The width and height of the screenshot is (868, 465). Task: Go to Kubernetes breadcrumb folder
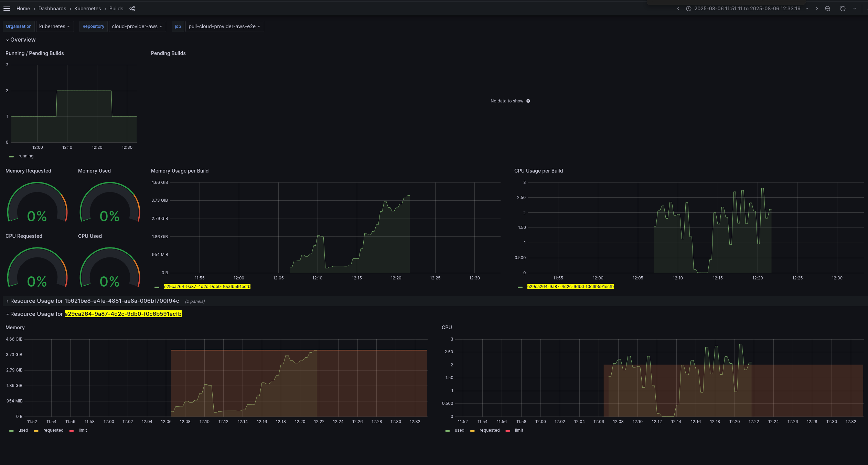point(88,9)
